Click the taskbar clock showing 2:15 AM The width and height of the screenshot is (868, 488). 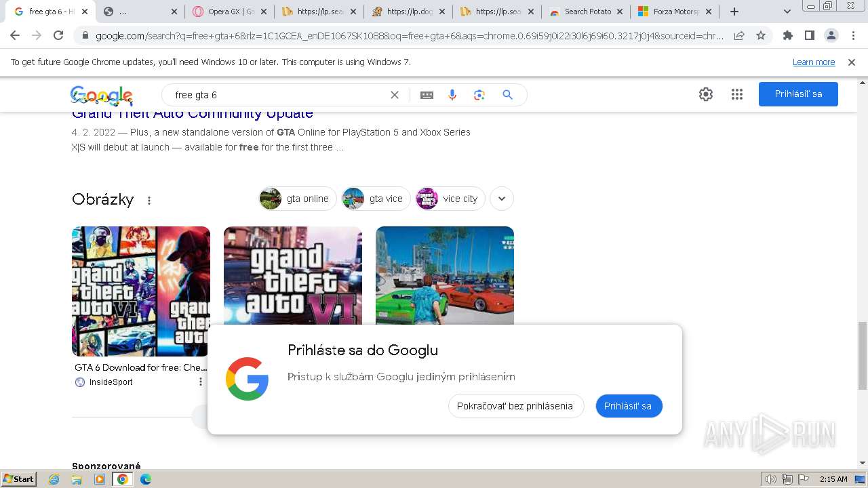pyautogui.click(x=833, y=479)
